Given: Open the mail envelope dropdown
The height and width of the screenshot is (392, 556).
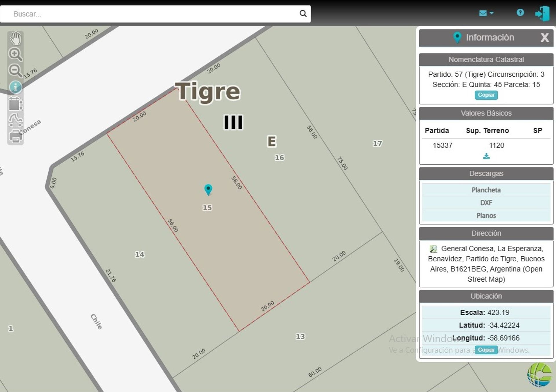Looking at the screenshot, I should pos(486,13).
